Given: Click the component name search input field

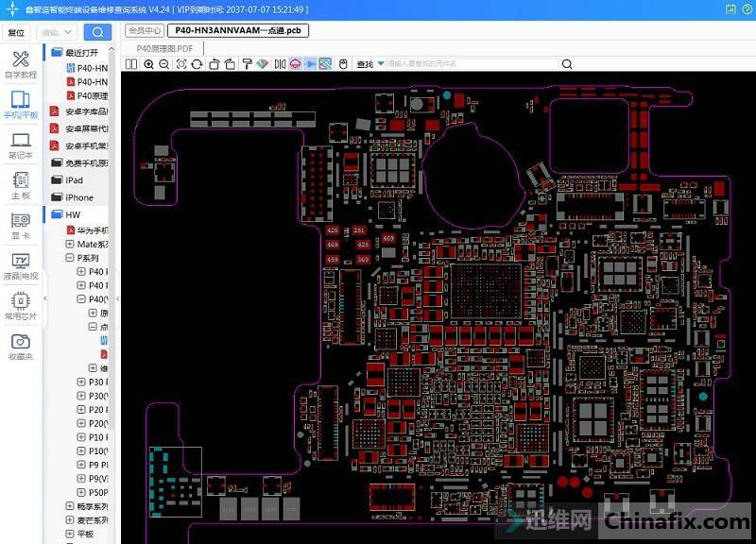Looking at the screenshot, I should click(x=472, y=64).
